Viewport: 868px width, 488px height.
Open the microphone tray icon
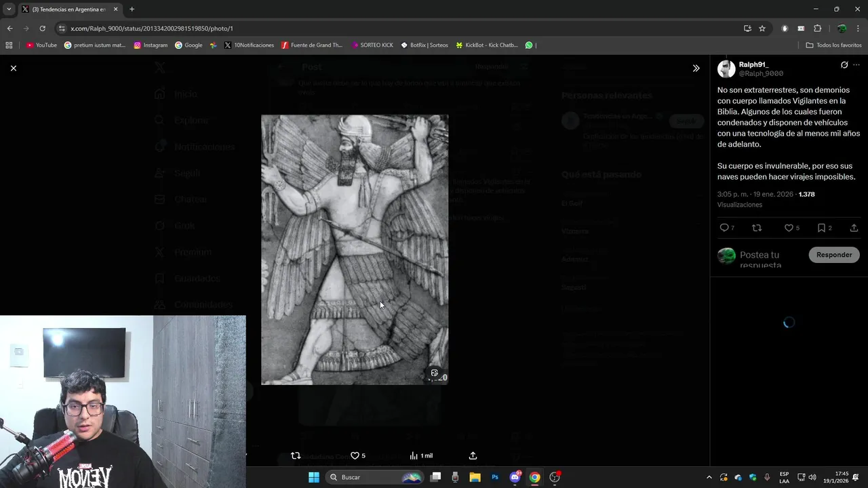pos(767,477)
